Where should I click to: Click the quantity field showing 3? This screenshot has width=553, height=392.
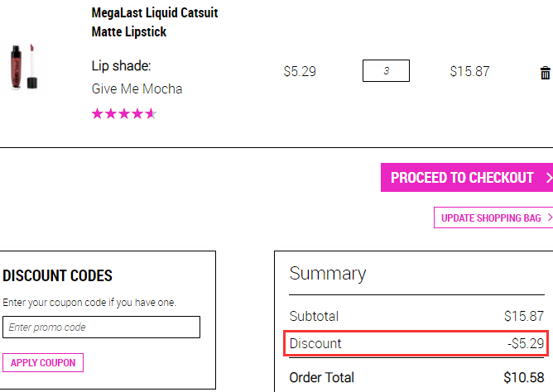[x=386, y=71]
